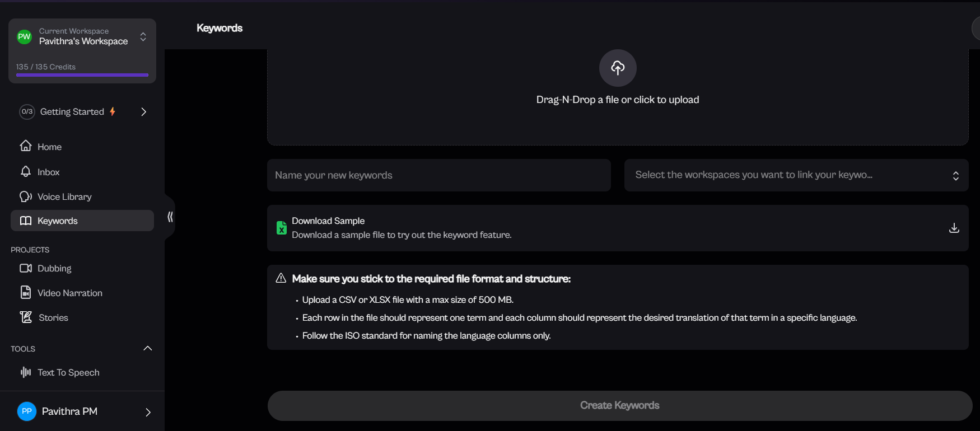Image resolution: width=980 pixels, height=431 pixels.
Task: Open Text To Speech tool
Action: tap(68, 373)
